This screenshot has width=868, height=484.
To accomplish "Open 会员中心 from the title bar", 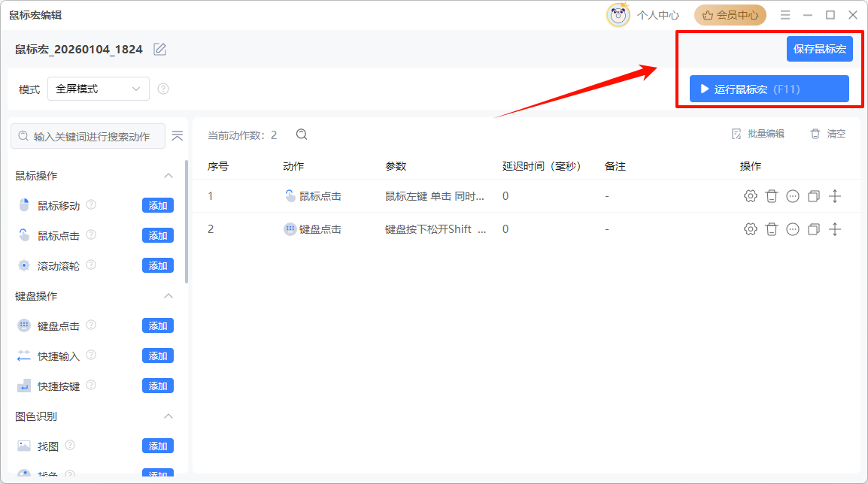I will (730, 15).
